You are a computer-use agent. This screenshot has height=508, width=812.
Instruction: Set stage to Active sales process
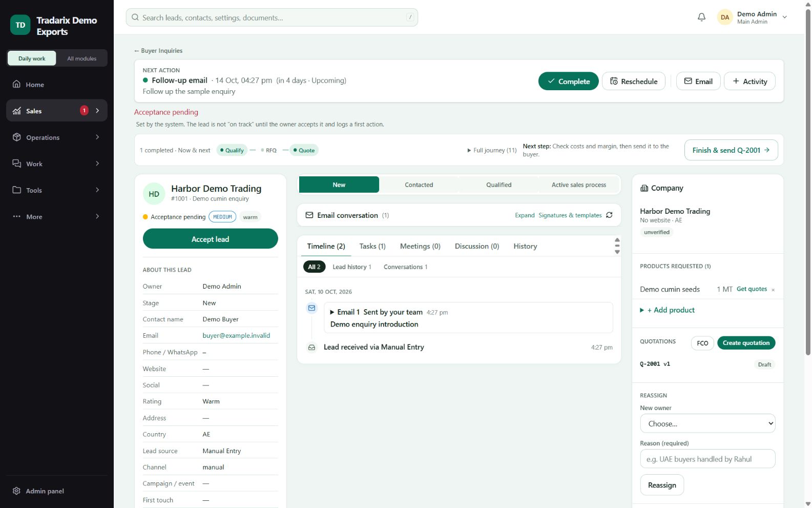click(x=579, y=185)
